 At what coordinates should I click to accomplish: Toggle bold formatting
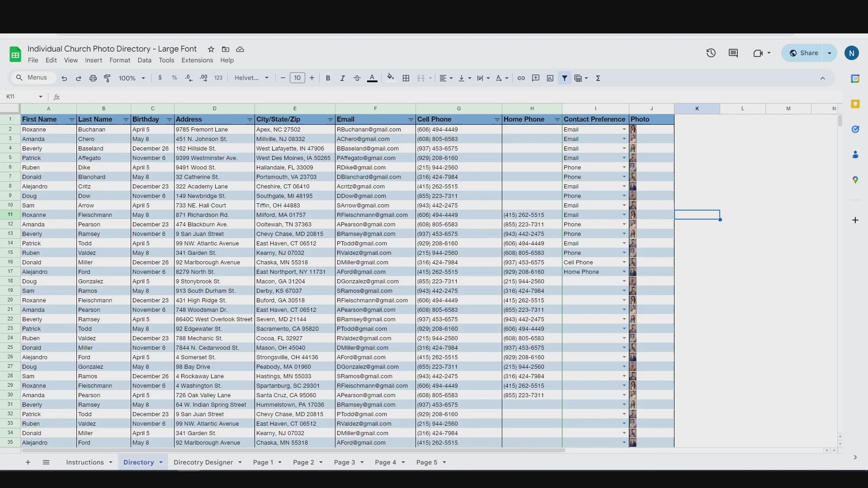click(328, 78)
